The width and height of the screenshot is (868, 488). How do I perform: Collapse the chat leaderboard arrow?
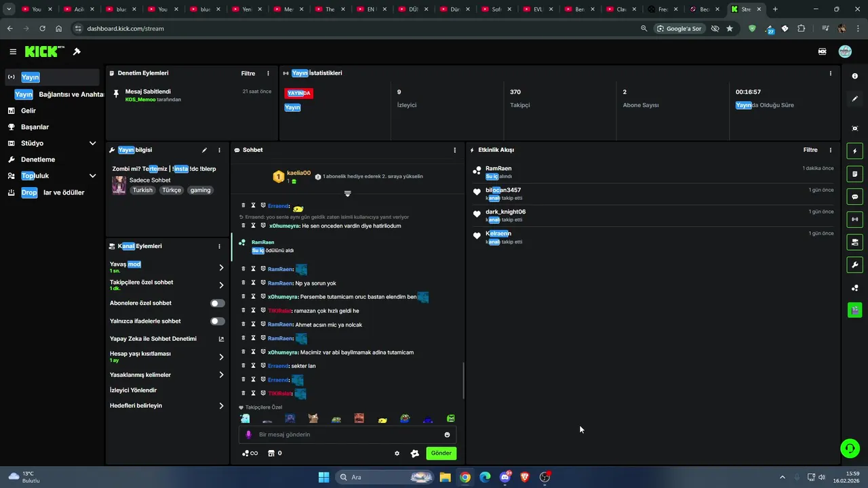(x=347, y=194)
